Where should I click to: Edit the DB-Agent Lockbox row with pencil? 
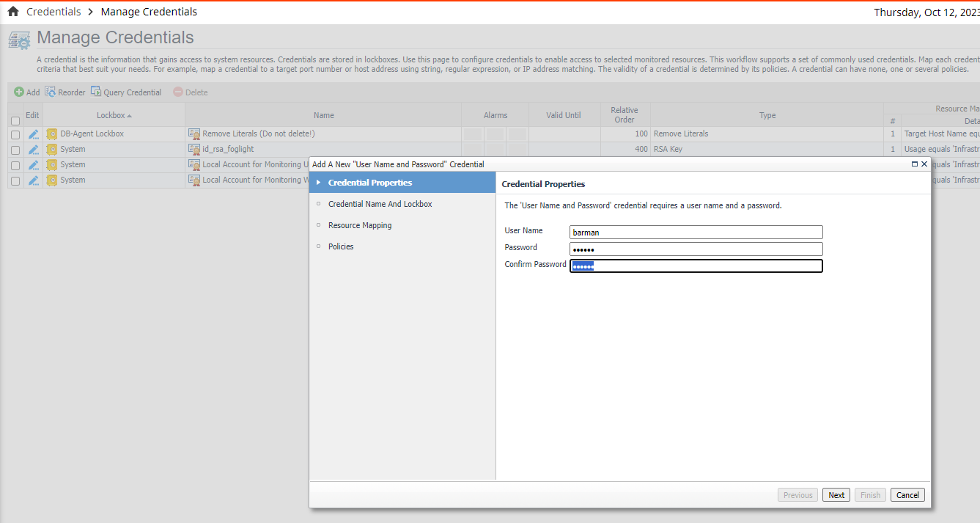click(33, 134)
